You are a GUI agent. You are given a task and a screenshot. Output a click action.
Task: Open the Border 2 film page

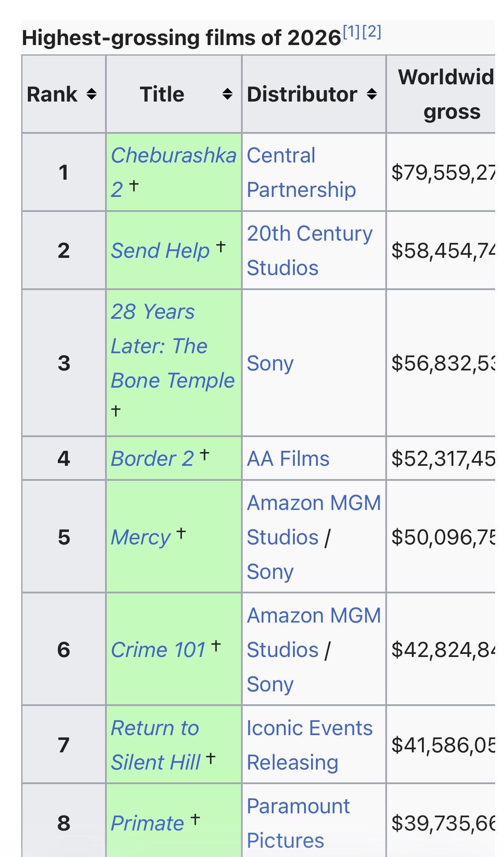152,459
